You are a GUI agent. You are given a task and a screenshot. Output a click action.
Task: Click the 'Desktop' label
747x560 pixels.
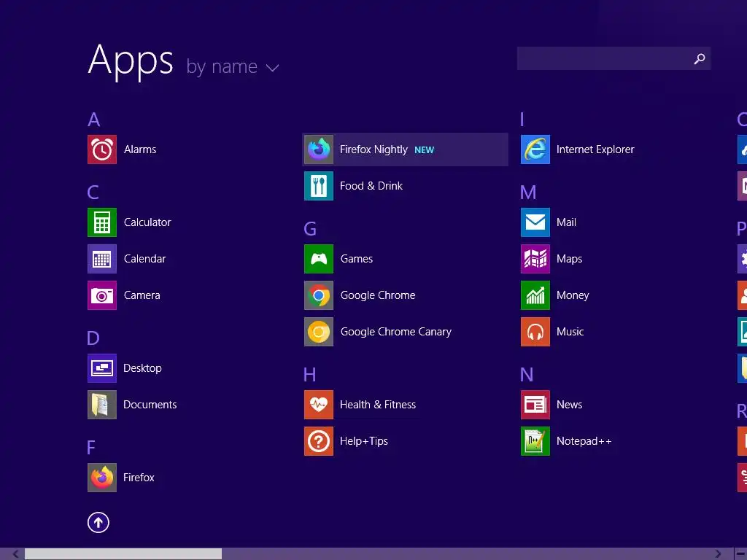pos(142,368)
